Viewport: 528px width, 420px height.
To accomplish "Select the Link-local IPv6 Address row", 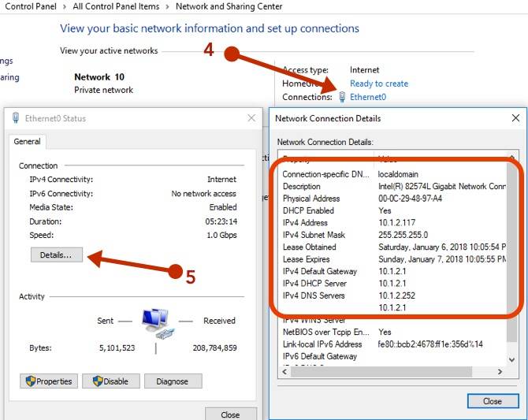I will (x=393, y=344).
